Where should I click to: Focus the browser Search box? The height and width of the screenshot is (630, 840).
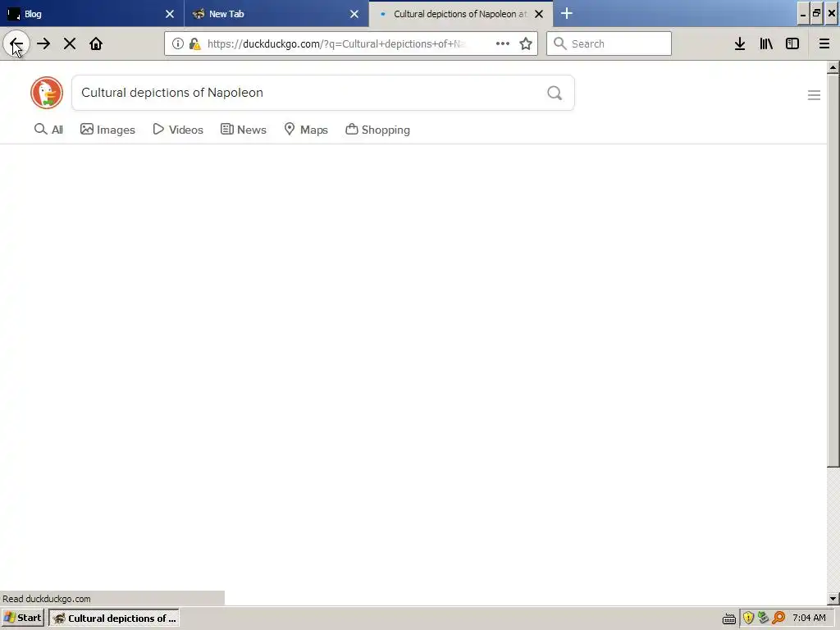pyautogui.click(x=609, y=43)
